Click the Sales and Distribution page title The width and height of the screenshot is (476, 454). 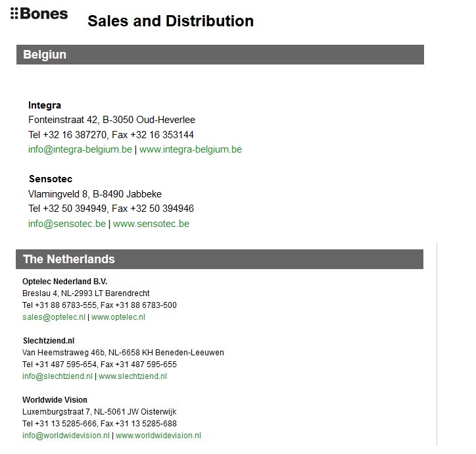pyautogui.click(x=170, y=21)
